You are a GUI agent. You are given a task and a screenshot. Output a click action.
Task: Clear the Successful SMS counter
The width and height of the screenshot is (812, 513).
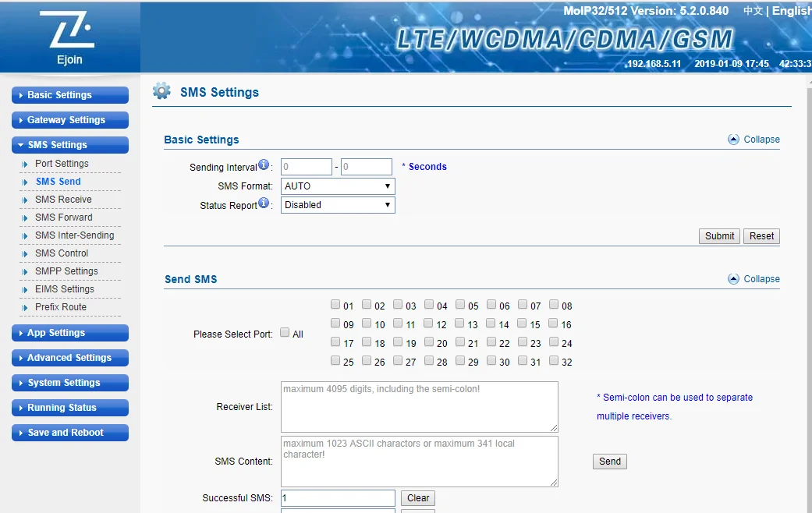418,498
